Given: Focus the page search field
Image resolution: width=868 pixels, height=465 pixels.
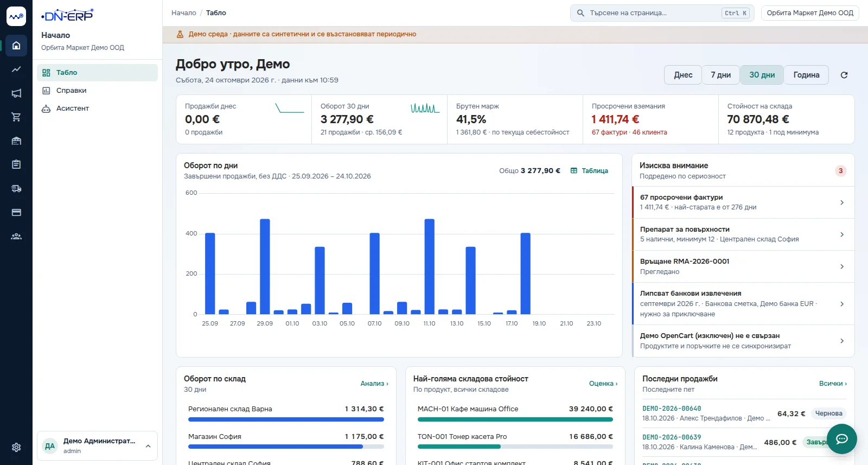Looking at the screenshot, I should (662, 13).
